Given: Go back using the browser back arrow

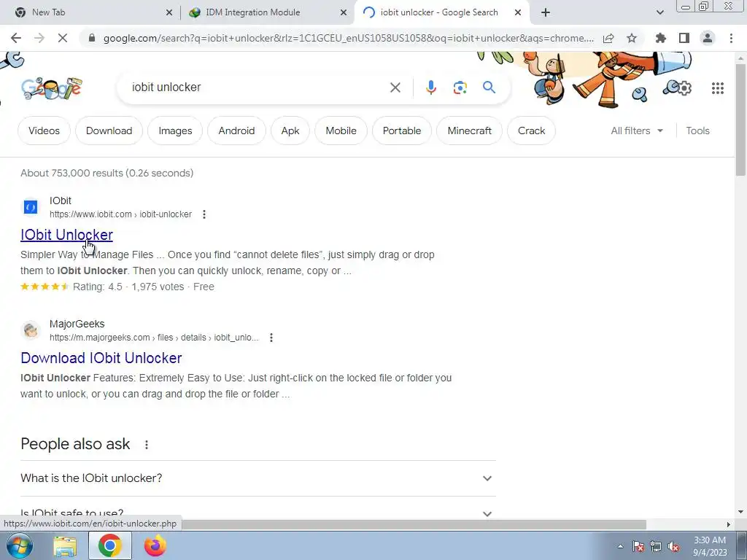Looking at the screenshot, I should [16, 38].
